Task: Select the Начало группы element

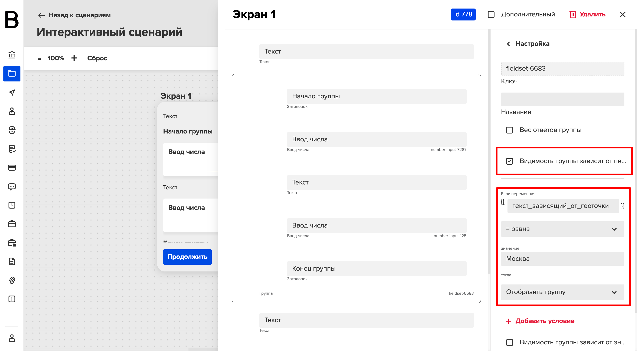Action: click(x=377, y=96)
